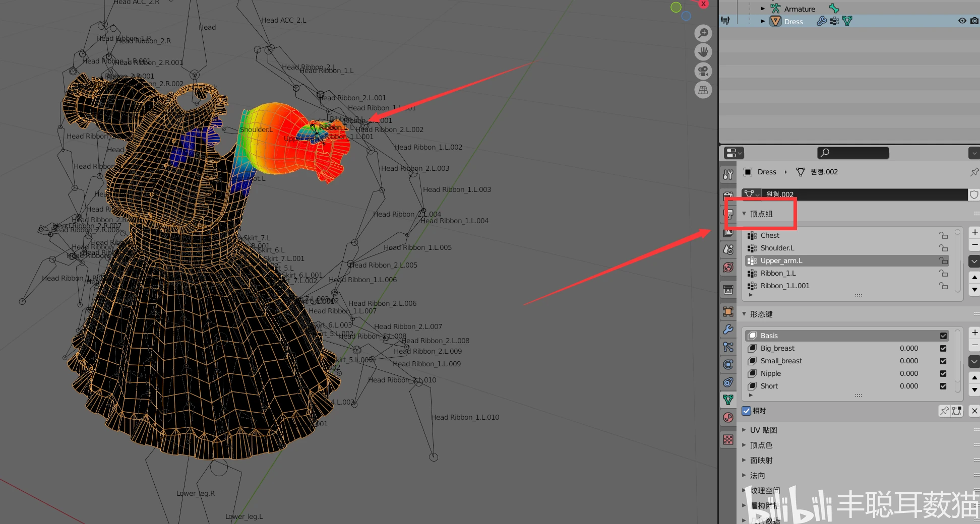Open the Modifiers wrench tab
The height and width of the screenshot is (524, 980).
click(x=728, y=329)
